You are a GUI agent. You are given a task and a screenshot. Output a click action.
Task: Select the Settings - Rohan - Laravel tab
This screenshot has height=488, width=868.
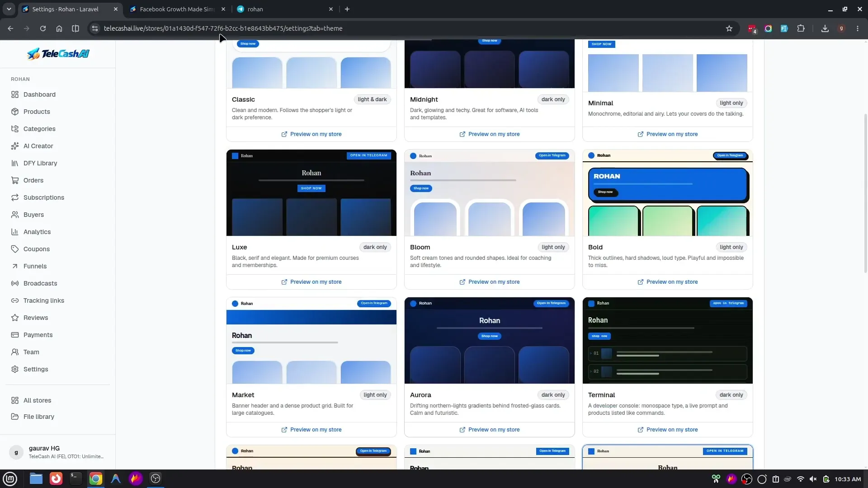tap(66, 9)
